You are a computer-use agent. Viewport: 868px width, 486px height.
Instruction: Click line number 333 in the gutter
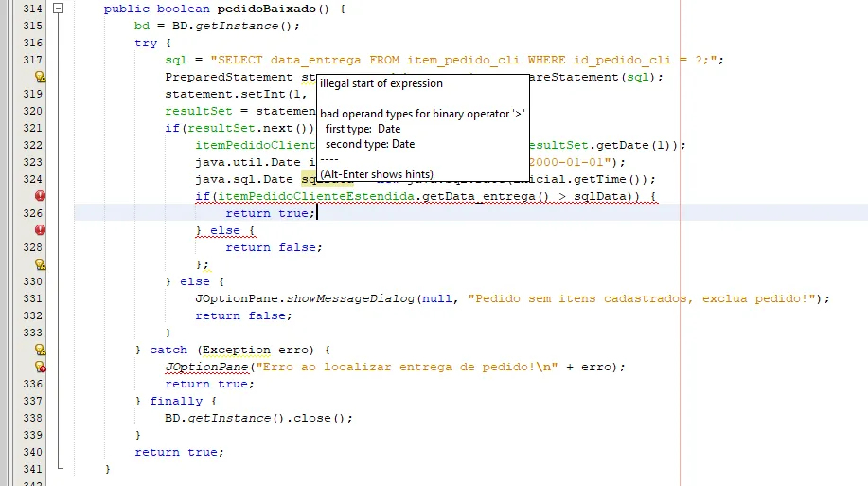33,333
